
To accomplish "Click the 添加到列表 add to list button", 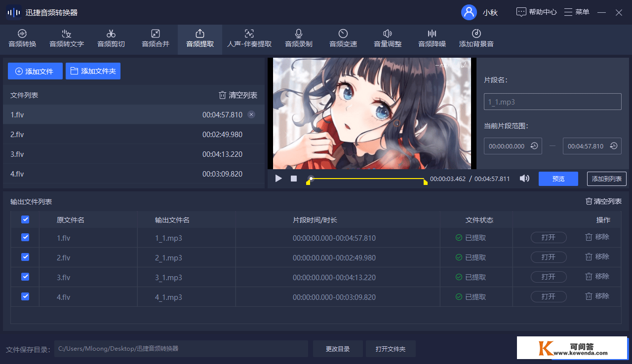I will pyautogui.click(x=607, y=179).
